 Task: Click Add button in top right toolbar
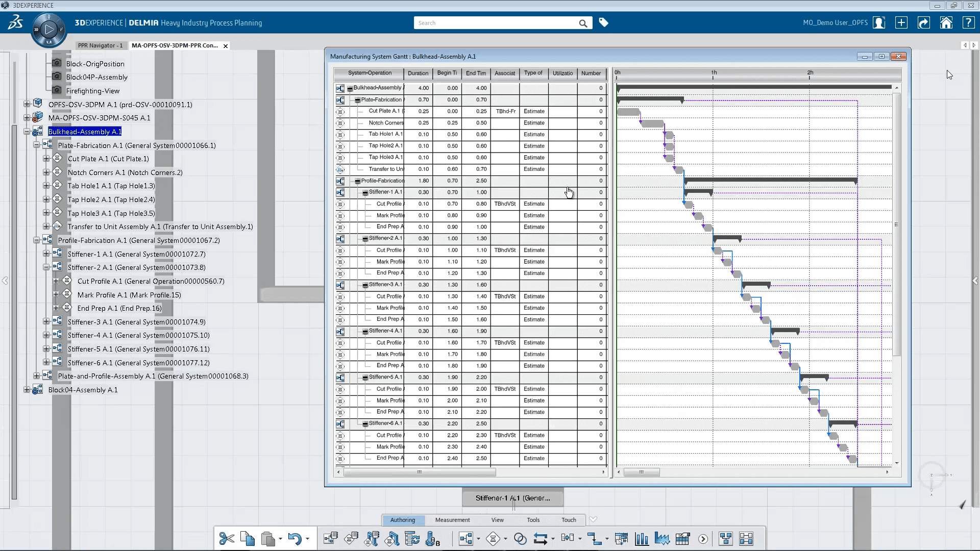[901, 23]
